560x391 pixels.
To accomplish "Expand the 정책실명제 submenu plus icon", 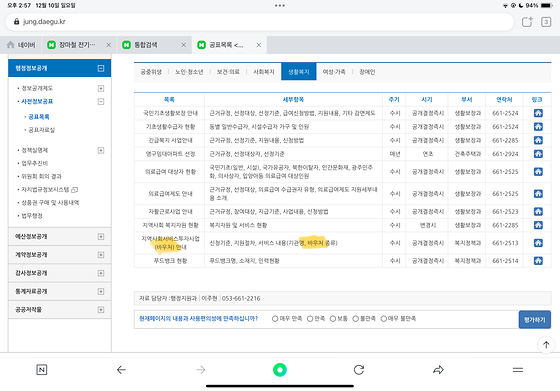I will [101, 150].
